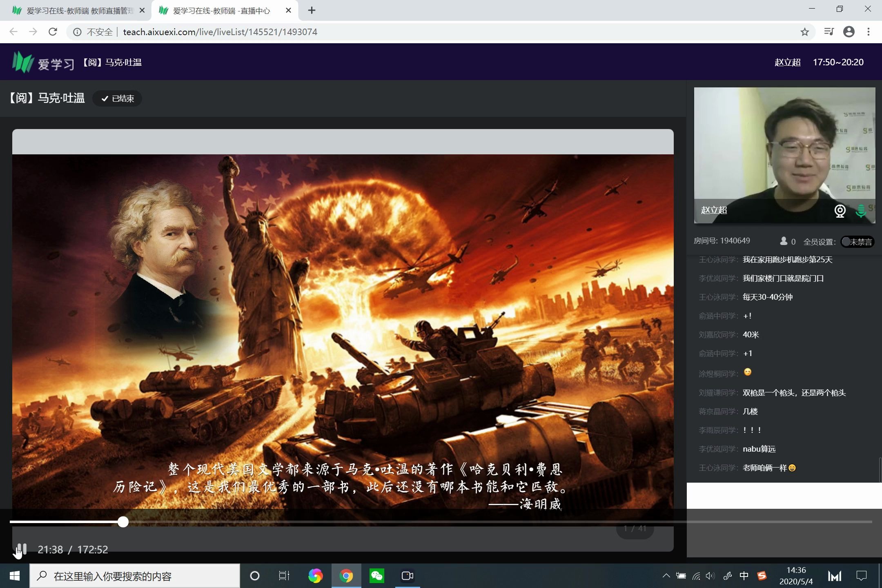The width and height of the screenshot is (882, 588).
Task: Click the participant count person icon
Action: [783, 241]
